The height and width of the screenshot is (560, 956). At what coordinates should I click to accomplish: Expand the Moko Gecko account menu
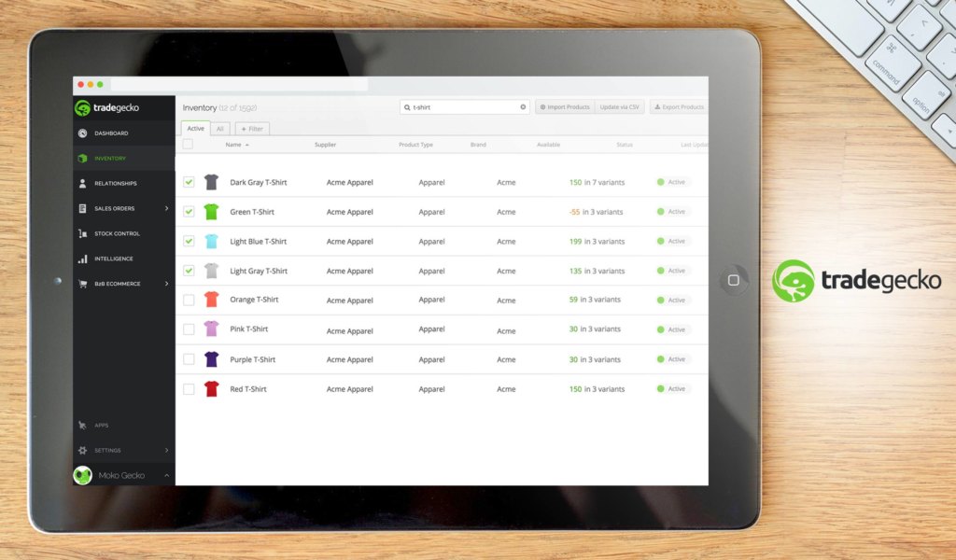click(x=121, y=475)
